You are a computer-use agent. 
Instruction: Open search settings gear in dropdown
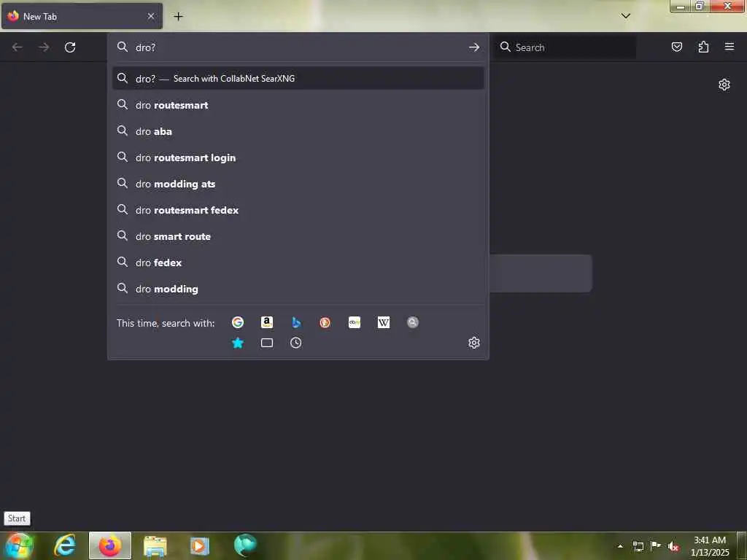473,343
